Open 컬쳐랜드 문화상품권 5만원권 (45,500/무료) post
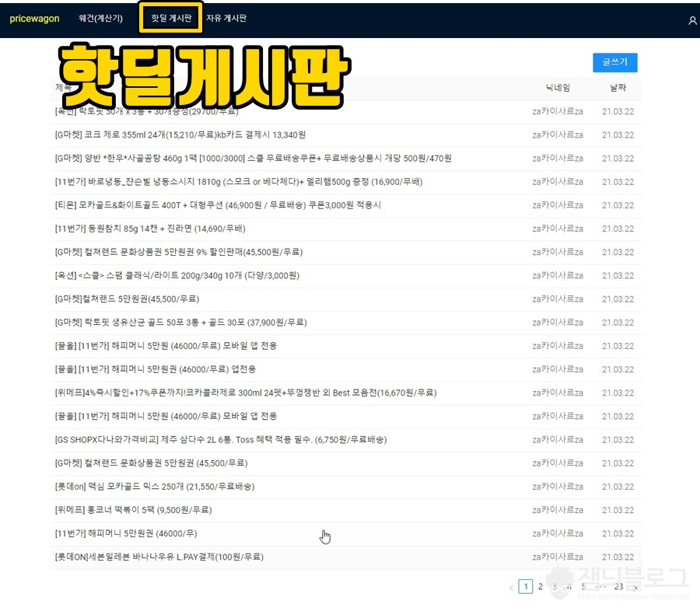The image size is (700, 611). [x=151, y=463]
